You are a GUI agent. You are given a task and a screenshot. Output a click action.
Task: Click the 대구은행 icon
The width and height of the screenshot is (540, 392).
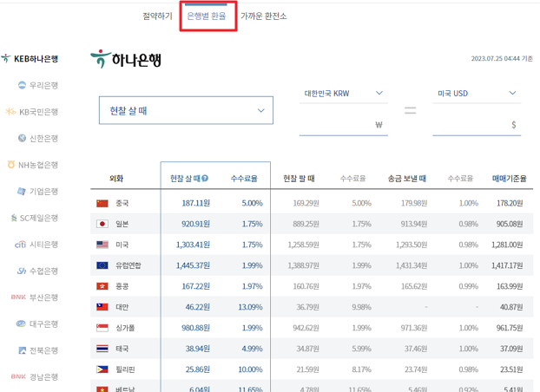click(x=21, y=323)
